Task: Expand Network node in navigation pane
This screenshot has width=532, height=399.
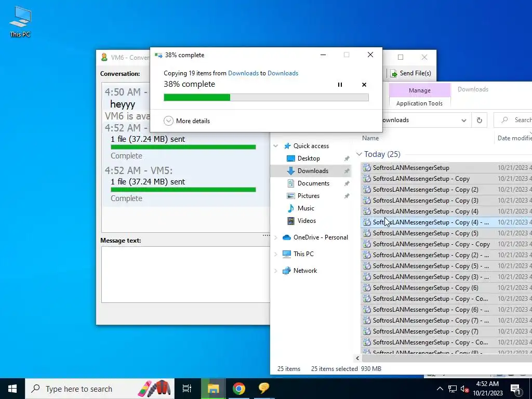Action: [x=276, y=271]
